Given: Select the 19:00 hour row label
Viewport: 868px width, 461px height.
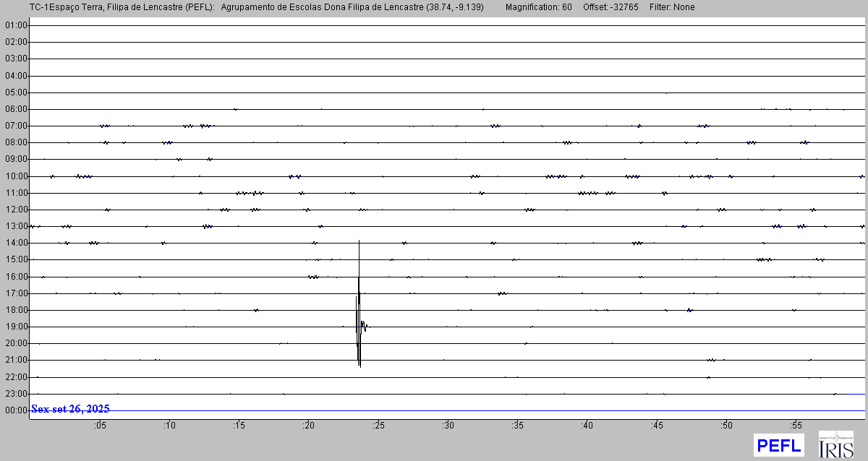Looking at the screenshot, I should [x=15, y=327].
